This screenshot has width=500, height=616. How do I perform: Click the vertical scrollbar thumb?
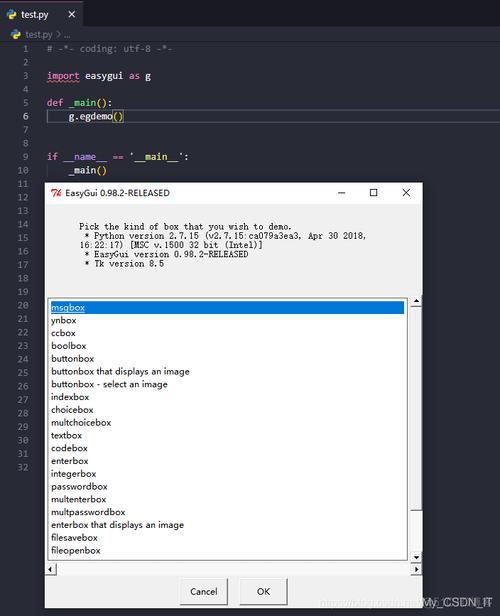[416, 409]
